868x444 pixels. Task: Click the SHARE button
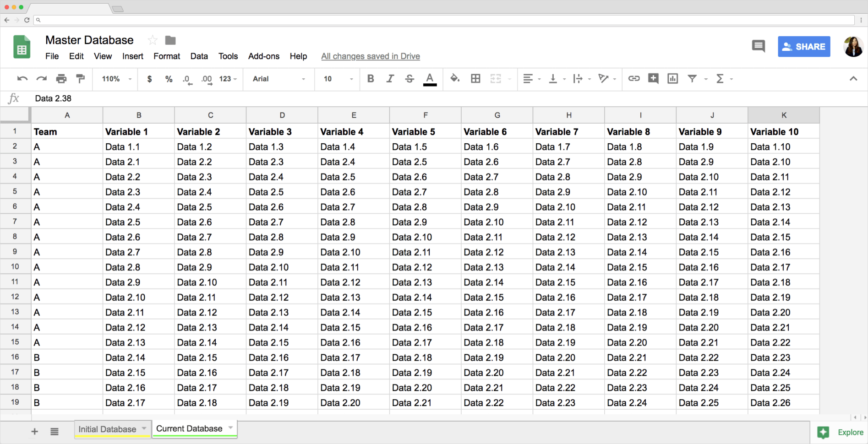click(x=804, y=46)
